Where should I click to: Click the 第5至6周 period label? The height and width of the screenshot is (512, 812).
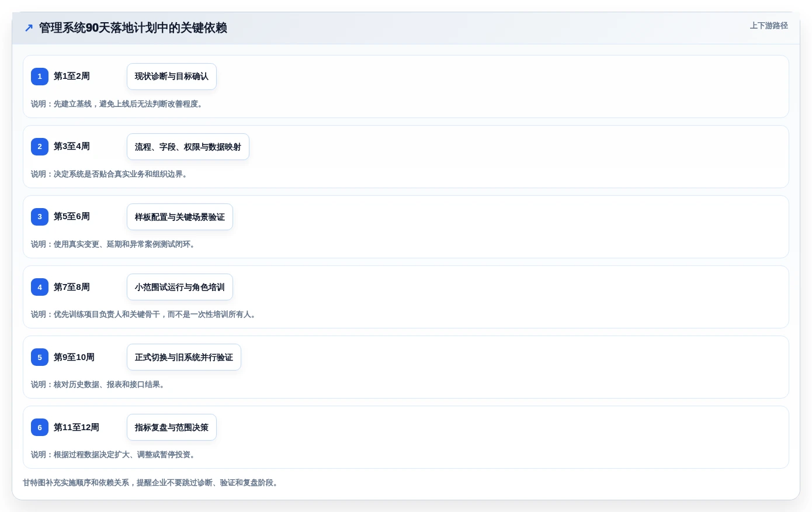72,217
